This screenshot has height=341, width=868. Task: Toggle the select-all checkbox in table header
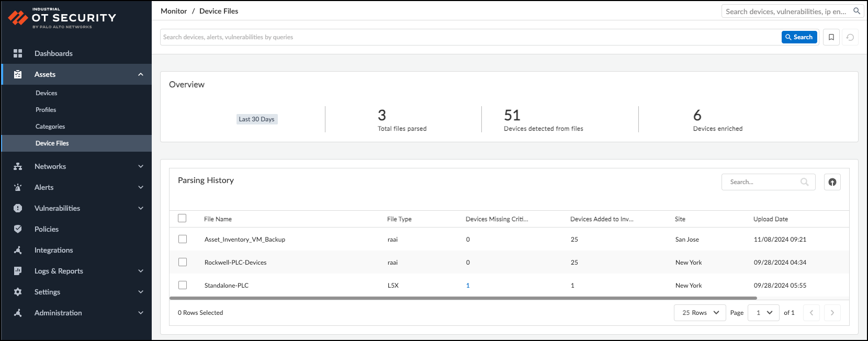pos(182,218)
